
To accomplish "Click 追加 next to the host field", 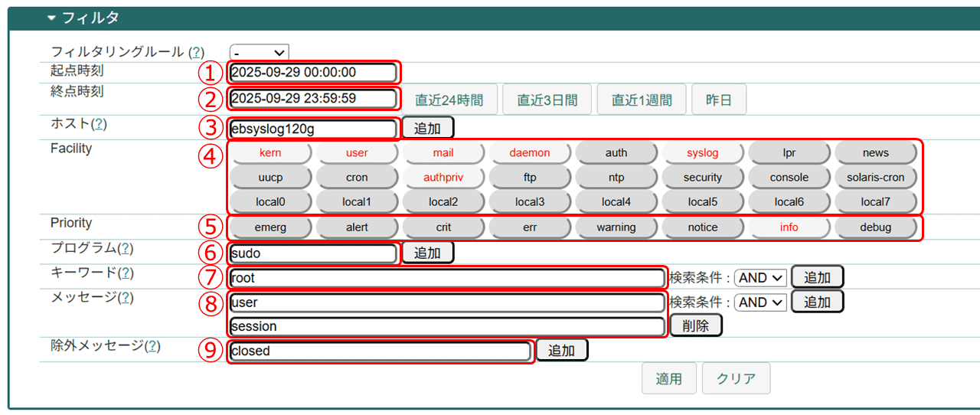I will tap(427, 128).
